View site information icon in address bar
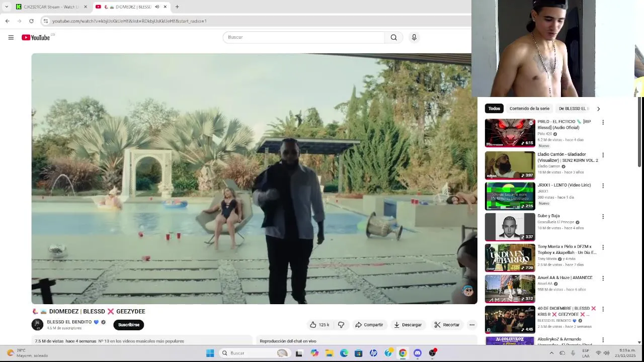The height and width of the screenshot is (362, 644). coord(46,21)
